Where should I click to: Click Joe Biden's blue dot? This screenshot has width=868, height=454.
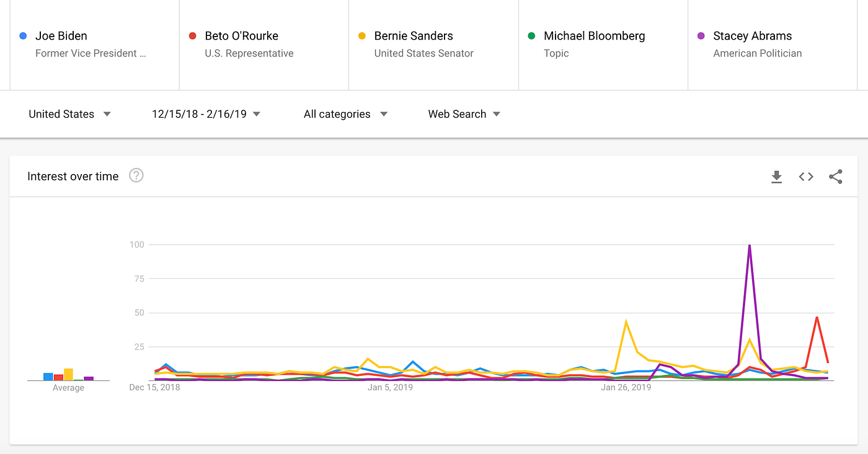click(x=23, y=36)
